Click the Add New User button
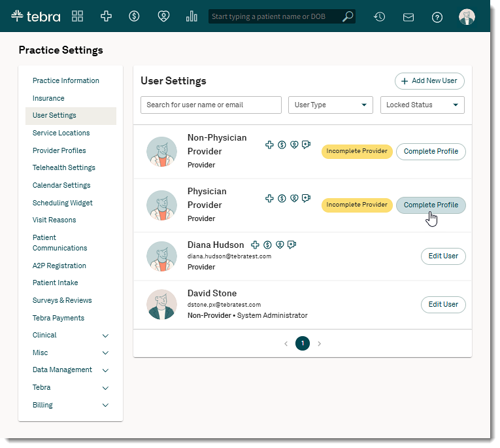Viewport: 500px width, 448px height. point(429,81)
